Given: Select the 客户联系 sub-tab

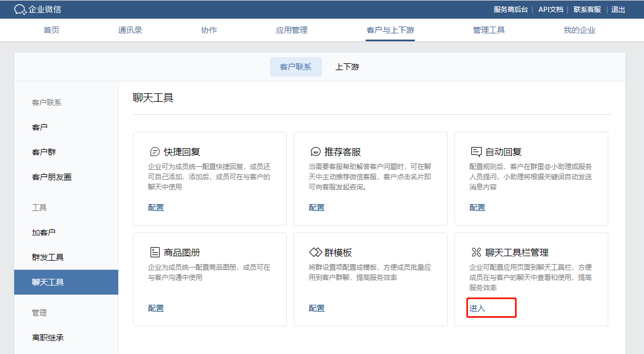Looking at the screenshot, I should [296, 67].
